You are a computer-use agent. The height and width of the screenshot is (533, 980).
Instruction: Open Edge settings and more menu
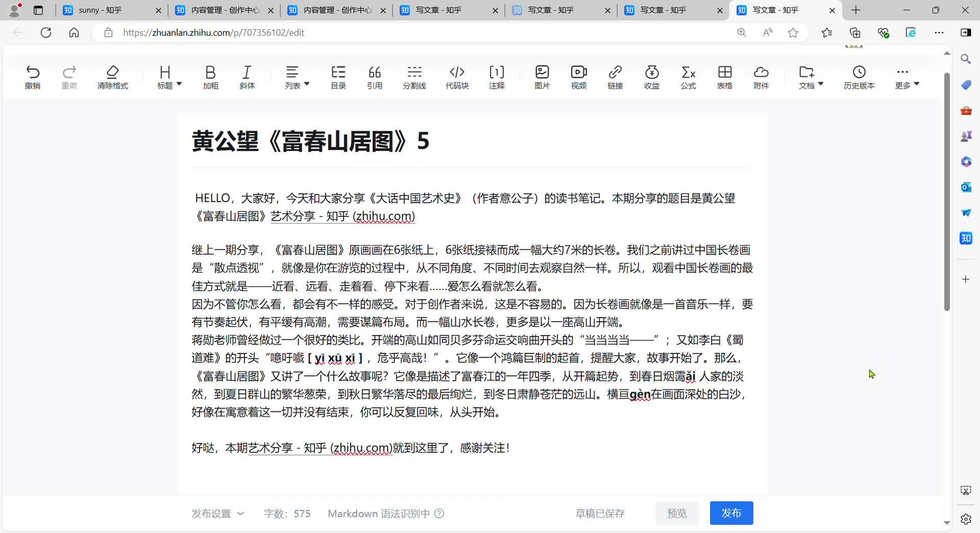click(939, 33)
